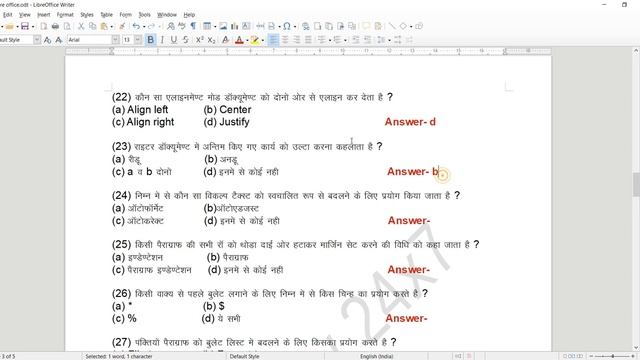Click the New Style icon
Viewport: 640px width, 360px height.
point(59,40)
